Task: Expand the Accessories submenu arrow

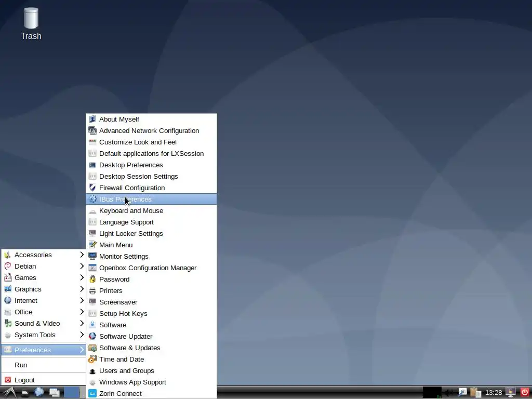Action: [x=82, y=255]
